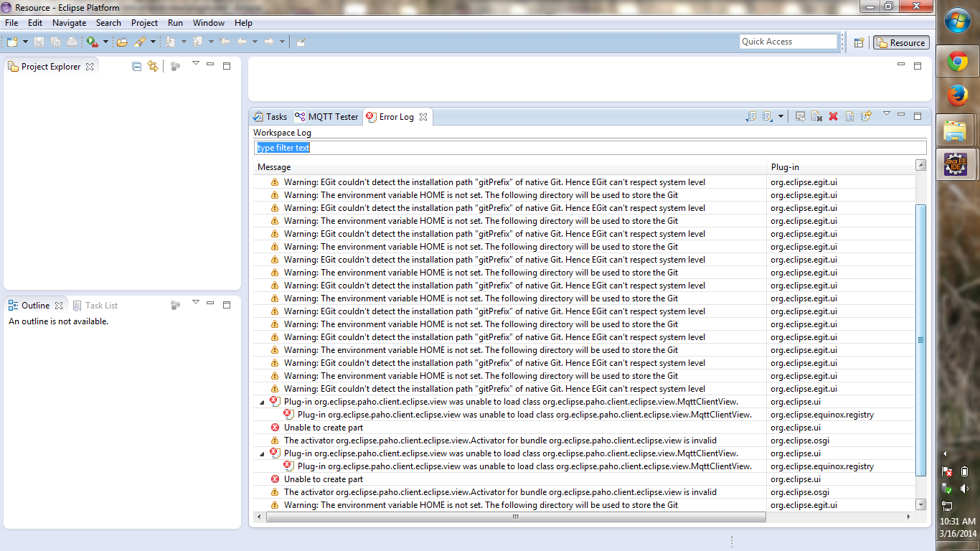The width and height of the screenshot is (980, 551).
Task: Click the Search flashlight toolbar icon
Action: click(x=140, y=42)
